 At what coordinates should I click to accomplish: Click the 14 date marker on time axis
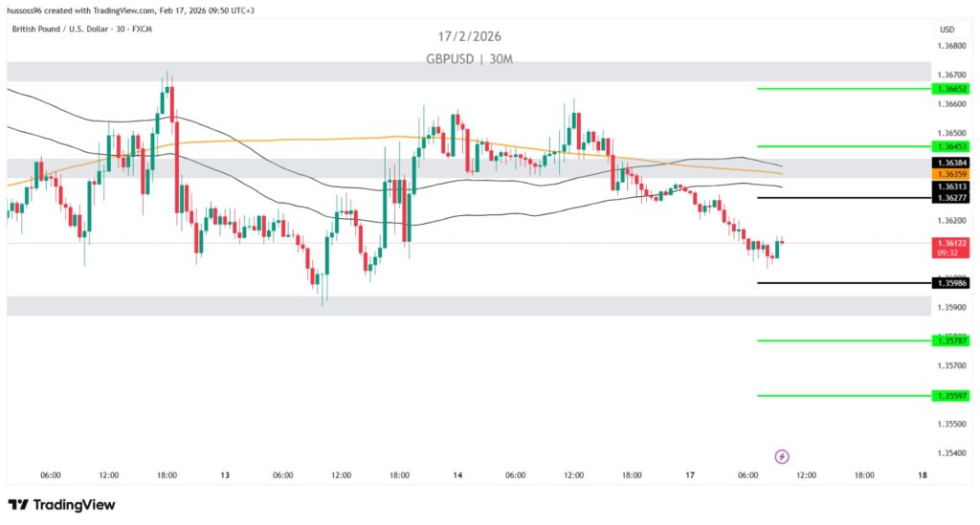[x=457, y=475]
